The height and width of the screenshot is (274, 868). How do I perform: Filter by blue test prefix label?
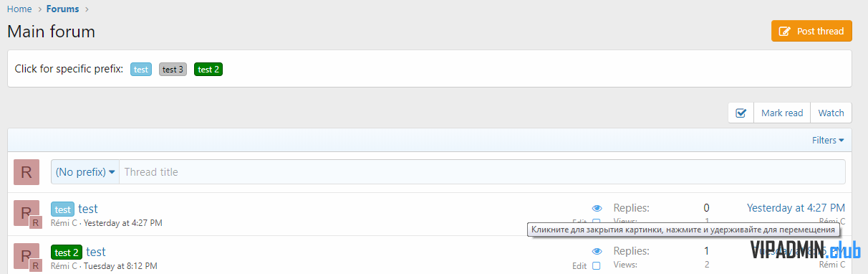click(141, 70)
